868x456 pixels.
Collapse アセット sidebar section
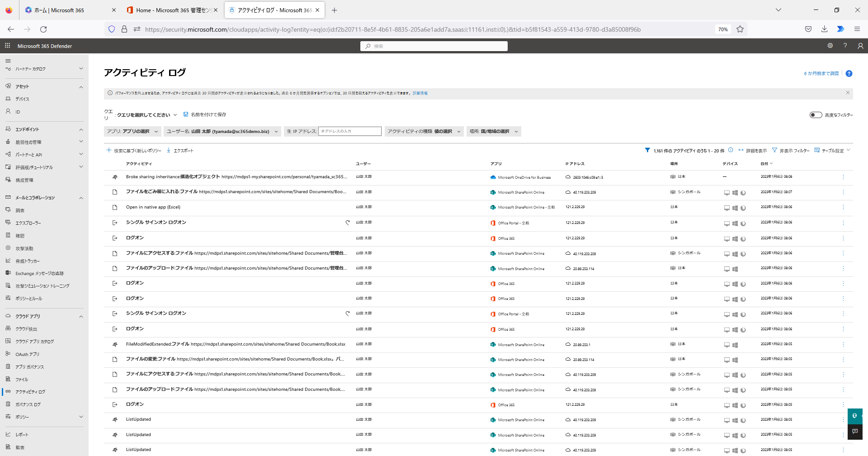pyautogui.click(x=81, y=87)
